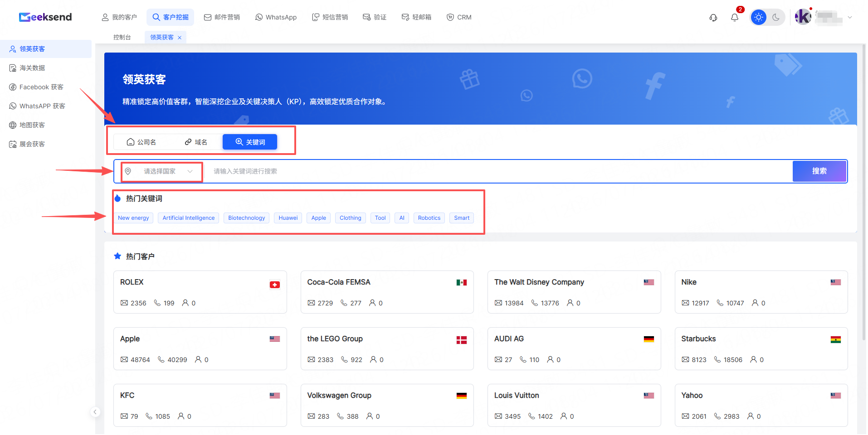Pick the Biotechnology keyword tag

coord(247,218)
